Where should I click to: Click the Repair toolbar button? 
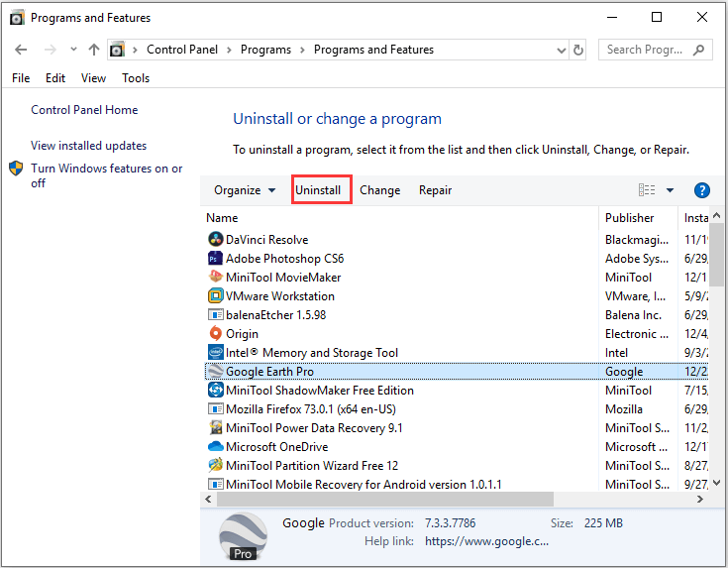pos(435,190)
